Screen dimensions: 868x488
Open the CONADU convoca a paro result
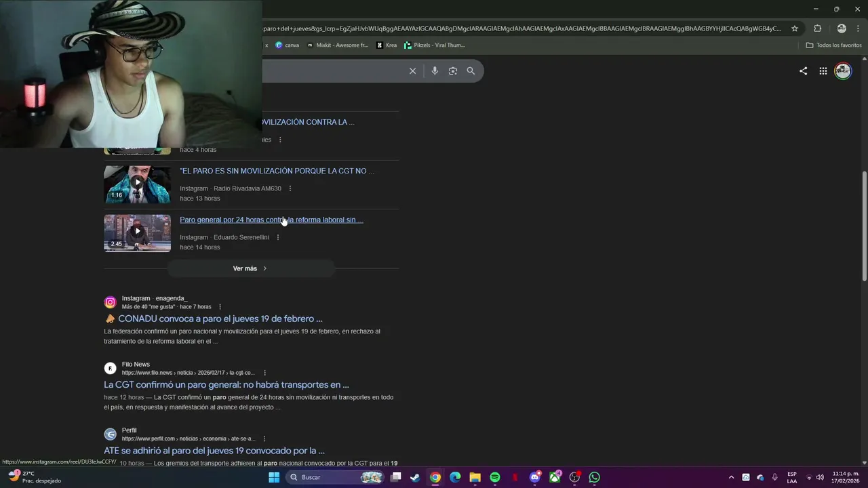coord(213,319)
